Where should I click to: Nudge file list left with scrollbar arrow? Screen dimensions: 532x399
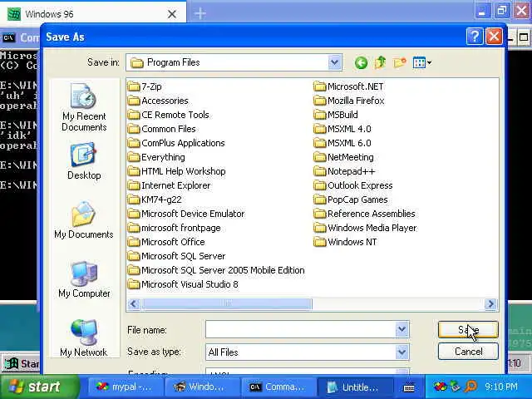(x=134, y=304)
